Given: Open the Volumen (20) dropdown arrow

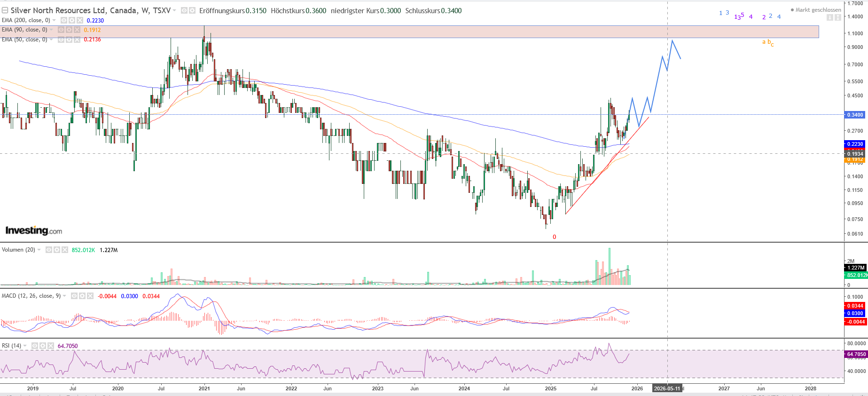Looking at the screenshot, I should tap(39, 250).
